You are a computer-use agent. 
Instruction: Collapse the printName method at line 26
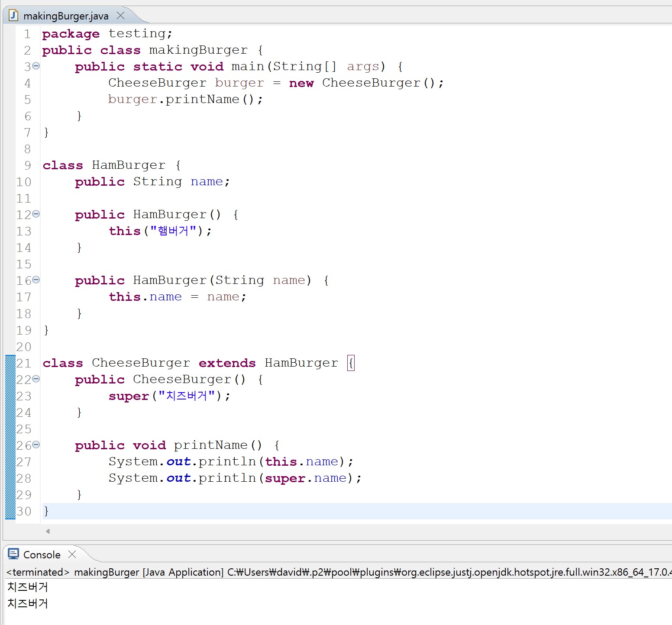[x=36, y=445]
